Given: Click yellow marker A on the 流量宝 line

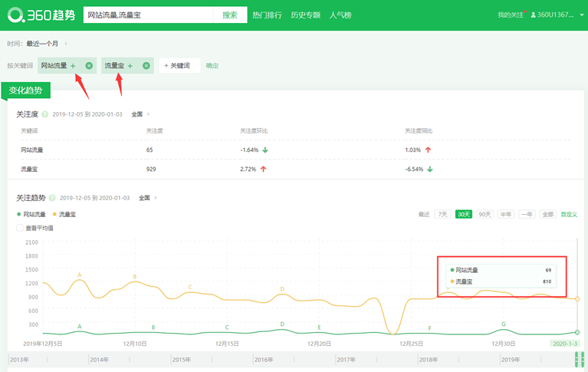Looking at the screenshot, I should click(x=80, y=275).
